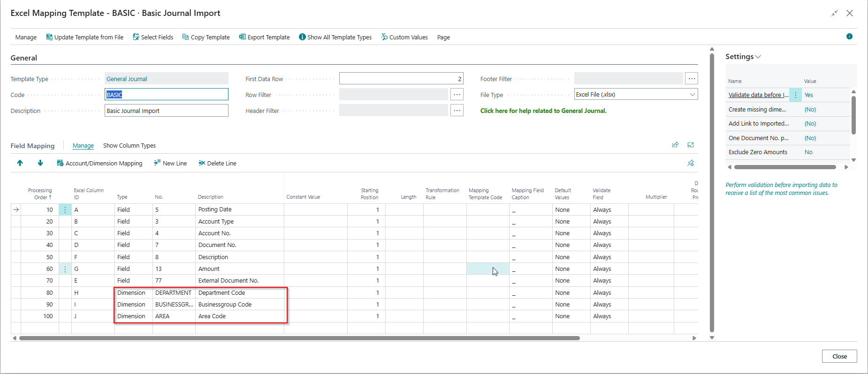Click pin icon in Field Mapping toolbar

click(x=691, y=163)
